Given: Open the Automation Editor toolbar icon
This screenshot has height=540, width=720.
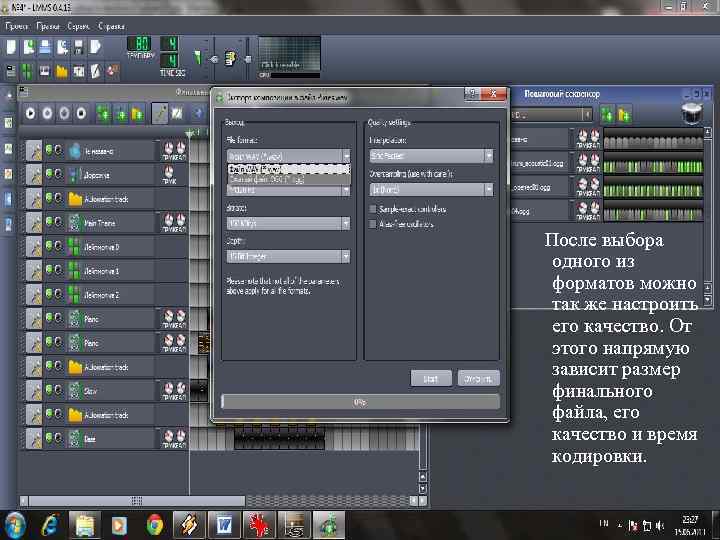Looking at the screenshot, I should pyautogui.click(x=62, y=72).
